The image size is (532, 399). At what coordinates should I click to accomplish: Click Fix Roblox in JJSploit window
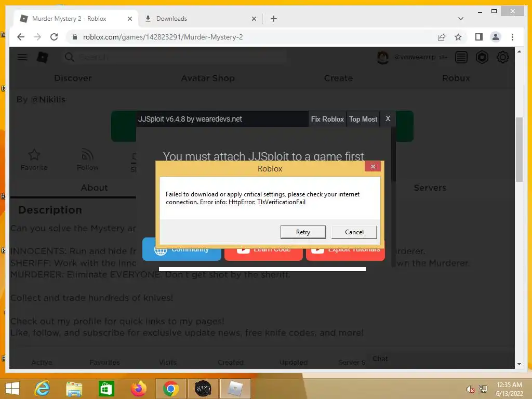coord(327,119)
